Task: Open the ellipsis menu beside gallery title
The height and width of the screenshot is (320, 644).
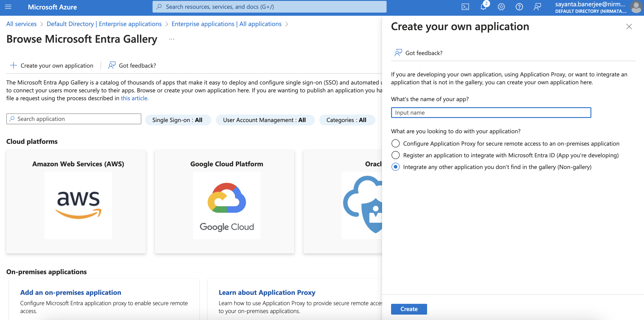Action: [x=171, y=39]
